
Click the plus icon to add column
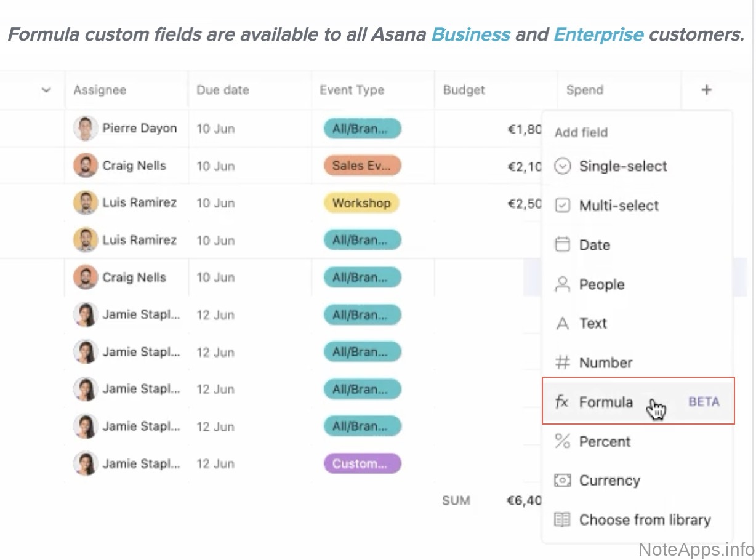click(706, 90)
